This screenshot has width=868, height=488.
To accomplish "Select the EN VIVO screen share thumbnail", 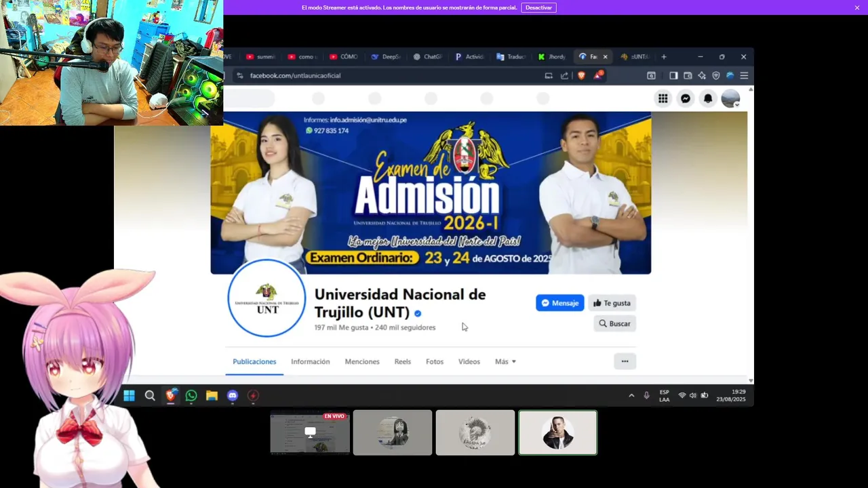I will click(x=310, y=432).
